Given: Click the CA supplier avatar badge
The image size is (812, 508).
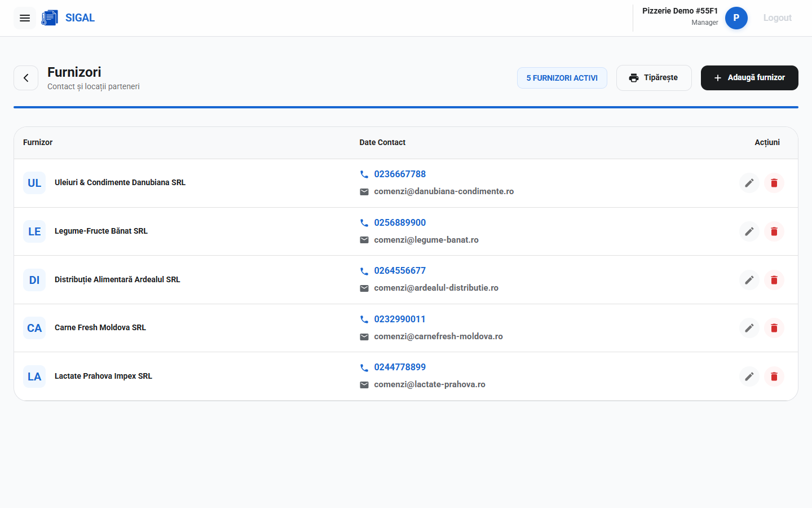Looking at the screenshot, I should pos(34,328).
